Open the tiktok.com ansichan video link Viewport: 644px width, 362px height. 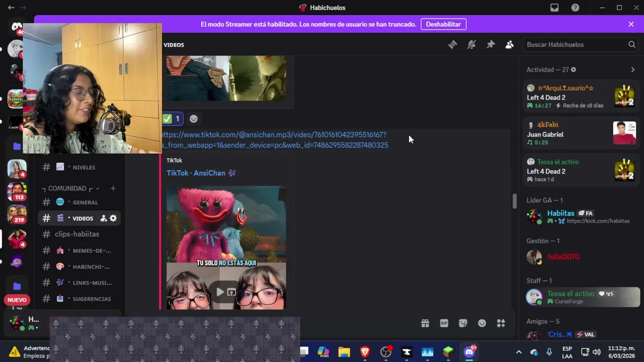click(275, 140)
